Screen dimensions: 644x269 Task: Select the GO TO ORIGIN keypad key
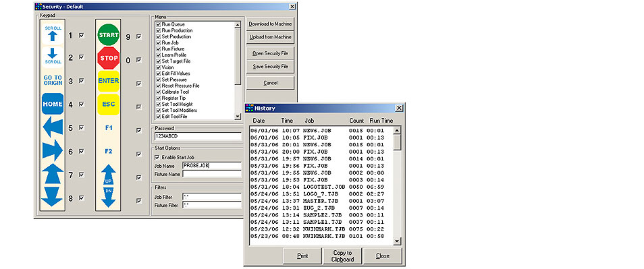[x=53, y=80]
